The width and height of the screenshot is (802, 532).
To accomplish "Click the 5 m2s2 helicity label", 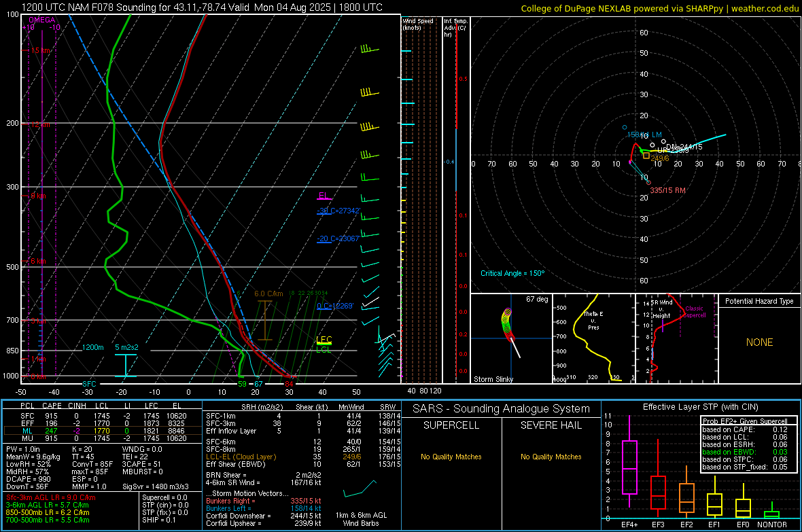I will [126, 347].
